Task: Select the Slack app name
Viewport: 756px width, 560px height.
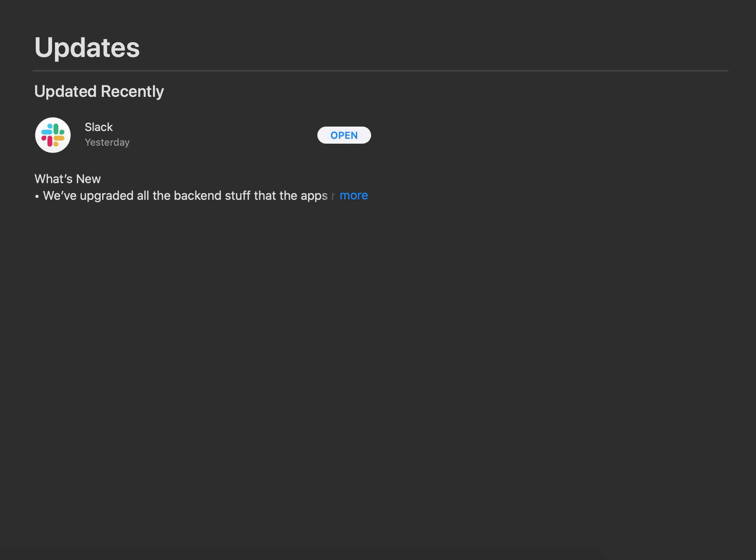Action: click(98, 127)
